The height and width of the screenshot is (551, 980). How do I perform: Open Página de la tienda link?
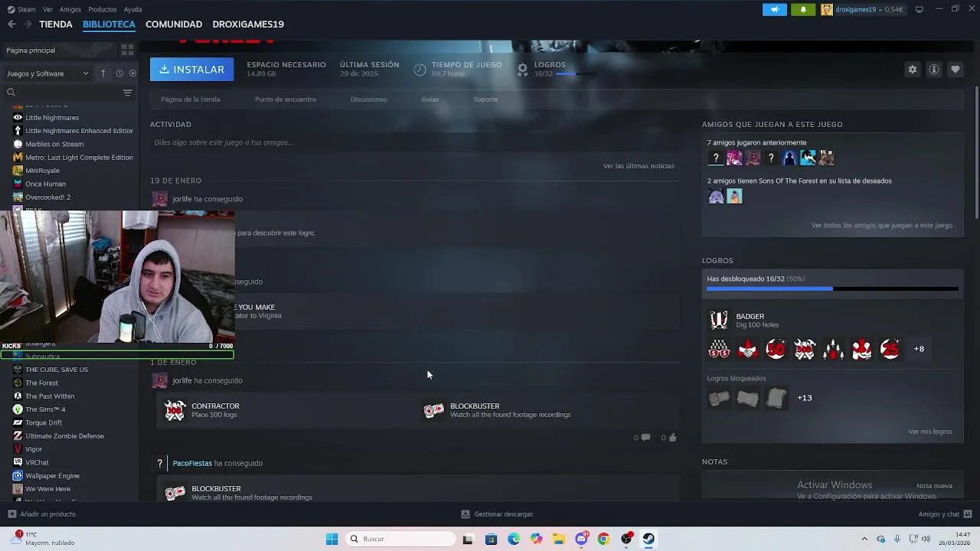click(191, 99)
